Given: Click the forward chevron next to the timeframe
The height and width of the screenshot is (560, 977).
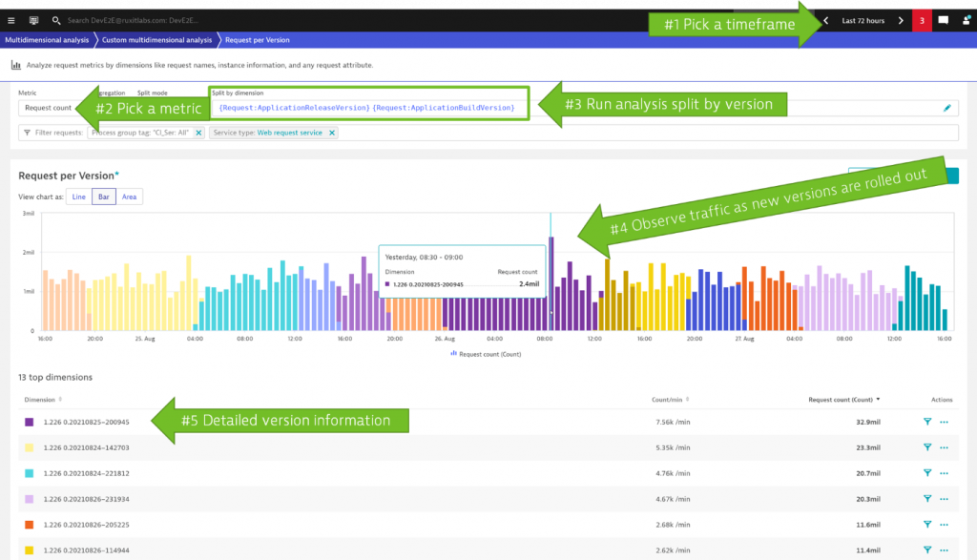Looking at the screenshot, I should tap(903, 19).
